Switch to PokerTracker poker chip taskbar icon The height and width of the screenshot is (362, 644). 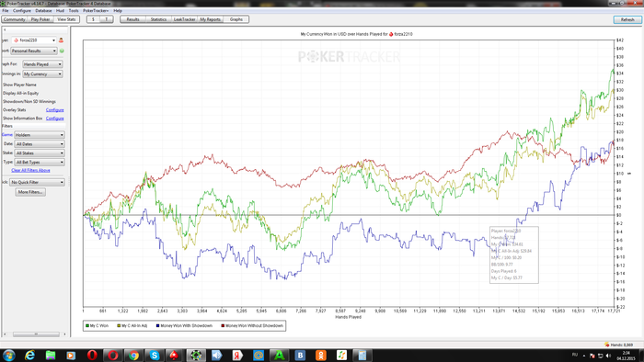[x=196, y=355]
